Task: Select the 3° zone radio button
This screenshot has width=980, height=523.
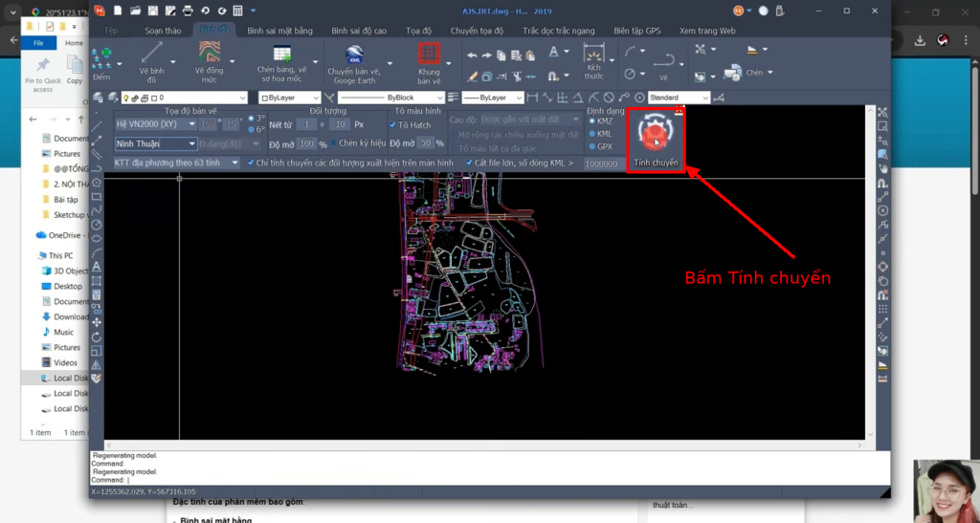Action: point(252,118)
